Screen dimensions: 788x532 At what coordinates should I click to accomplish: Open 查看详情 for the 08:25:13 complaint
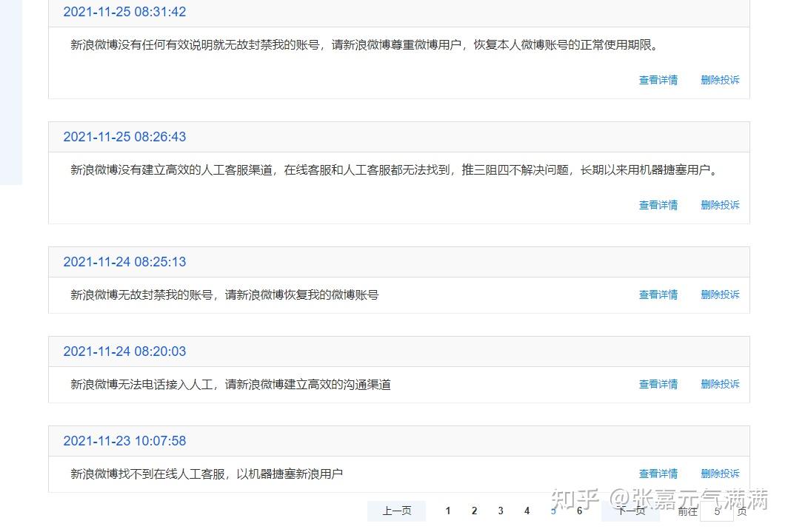658,294
